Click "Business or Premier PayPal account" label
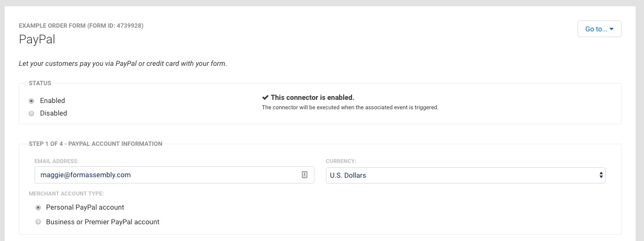 [103, 222]
